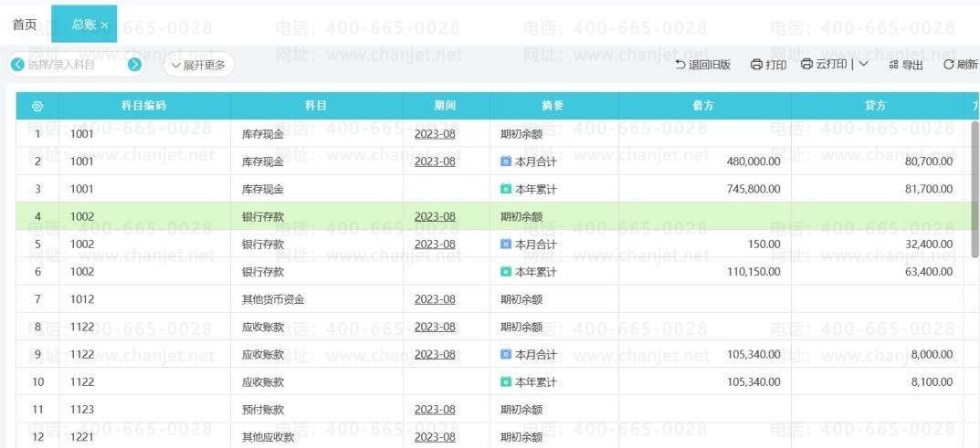The height and width of the screenshot is (448, 980).
Task: Click row 1 库存现金 期初余额 cell
Action: click(x=554, y=133)
